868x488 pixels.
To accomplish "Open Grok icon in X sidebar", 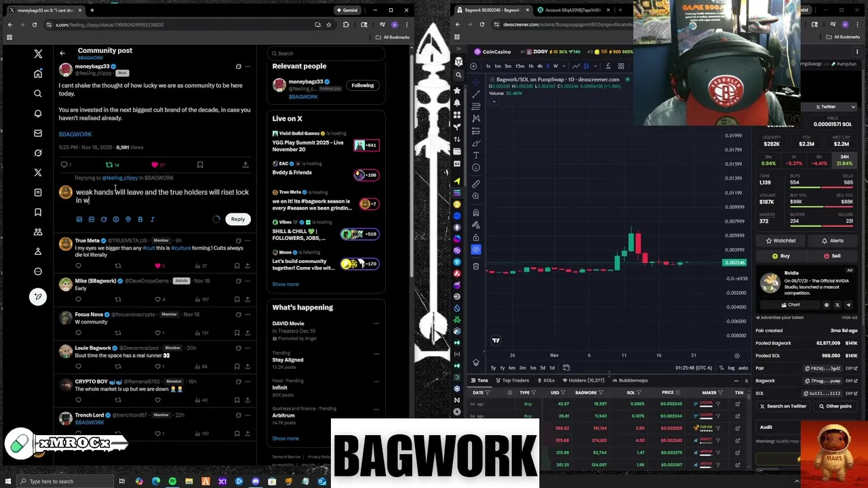I will pos(38,152).
